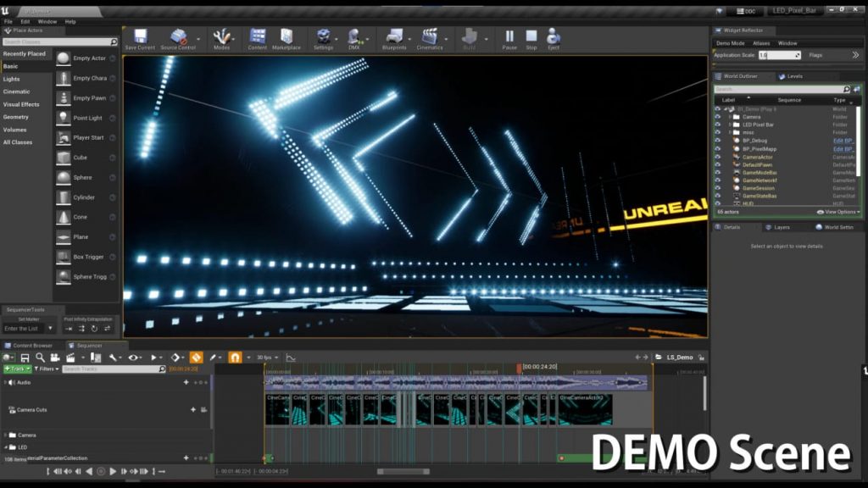Open the Sequencer wrench actions icon
The image size is (868, 488).
pos(113,358)
